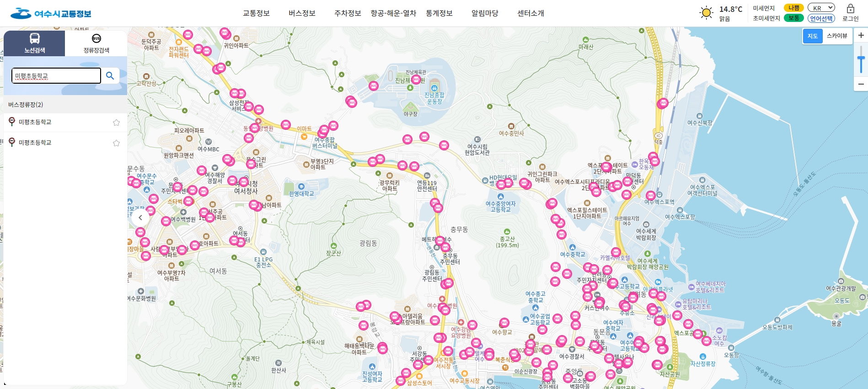This screenshot has height=389, width=868.
Task: Collapse the side panel with left chevron
Action: [140, 218]
